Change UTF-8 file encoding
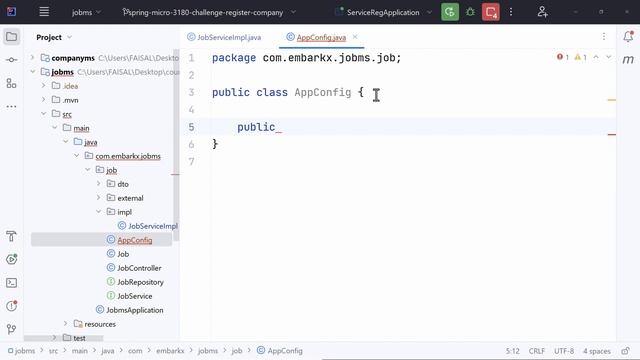This screenshot has height=360, width=640. tap(564, 351)
